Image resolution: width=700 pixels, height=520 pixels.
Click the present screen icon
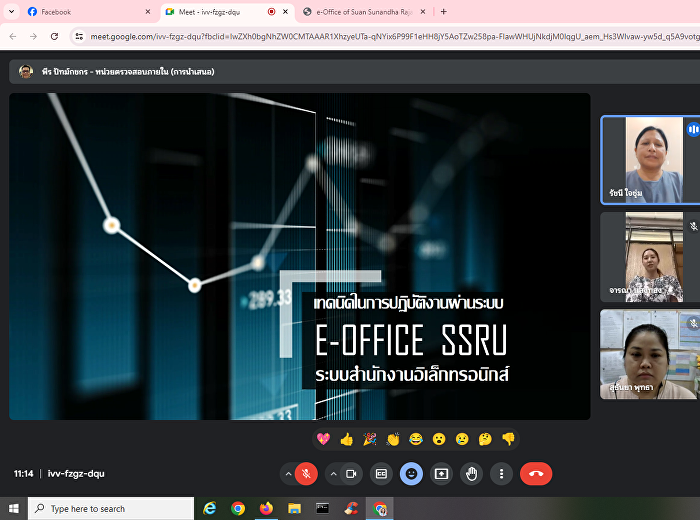click(441, 474)
